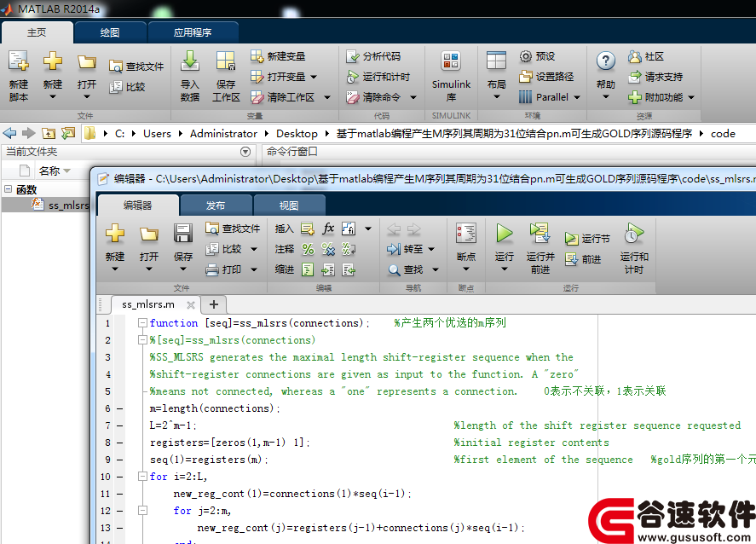Open Add-Ons dropdown arrow
Viewport: 756px width, 544px height.
pyautogui.click(x=691, y=97)
